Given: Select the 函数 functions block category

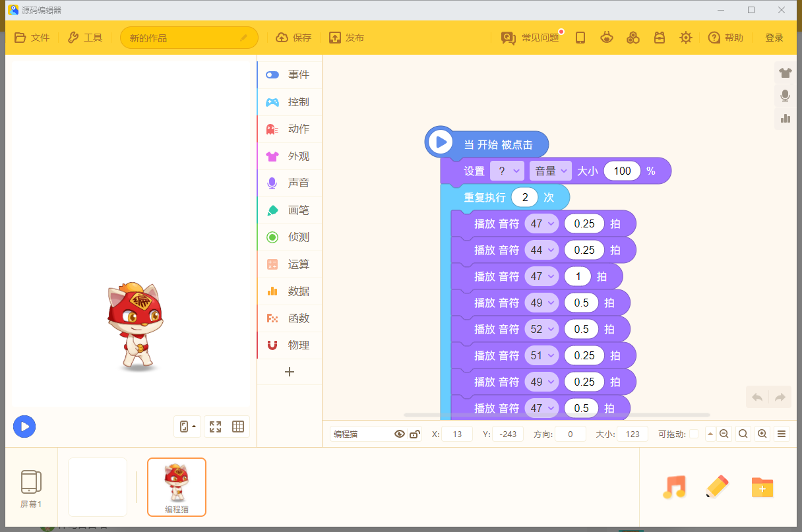Looking at the screenshot, I should point(290,318).
